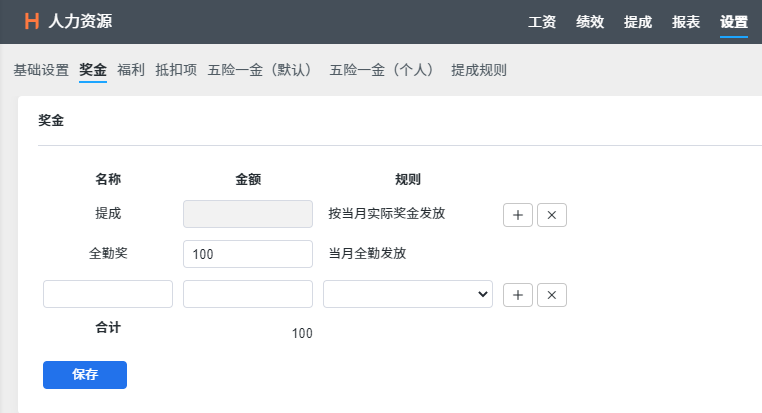Open the 工资 menu
Screen dimensions: 762x413
[542, 22]
